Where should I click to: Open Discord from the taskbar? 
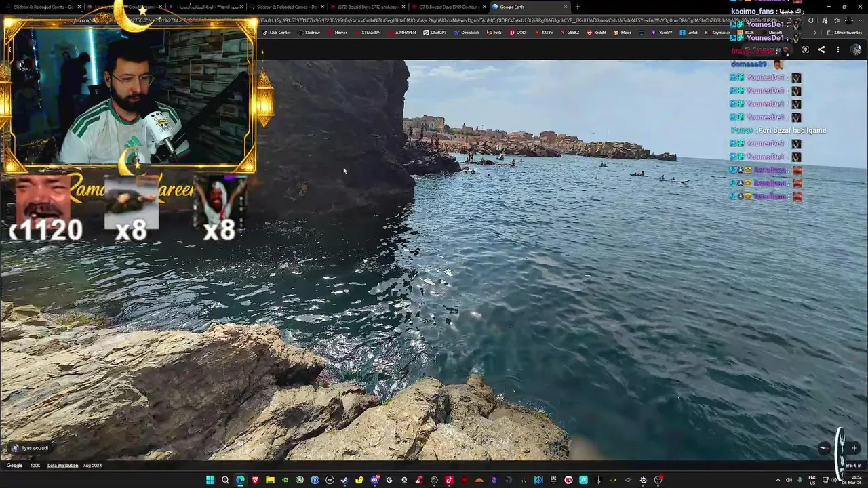click(374, 480)
